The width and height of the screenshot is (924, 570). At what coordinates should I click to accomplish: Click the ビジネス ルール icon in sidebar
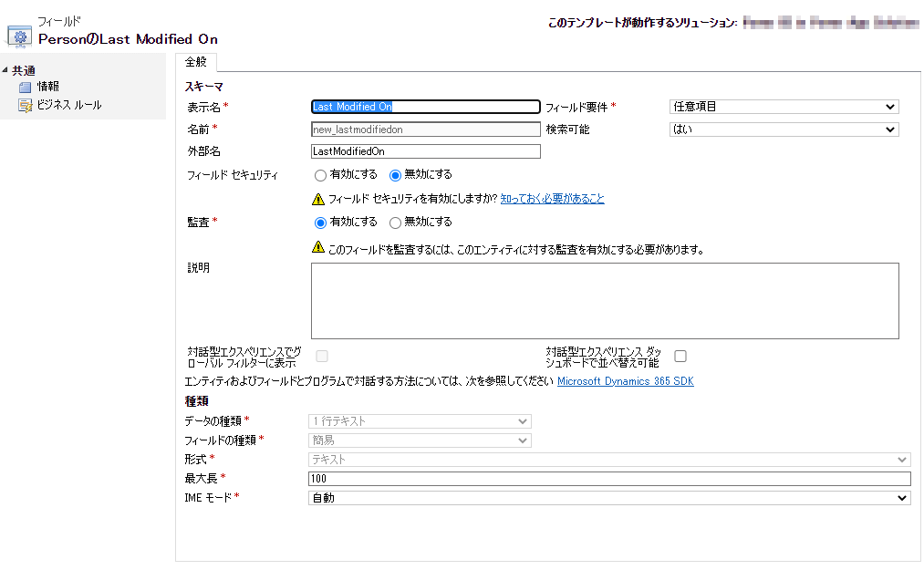click(25, 106)
